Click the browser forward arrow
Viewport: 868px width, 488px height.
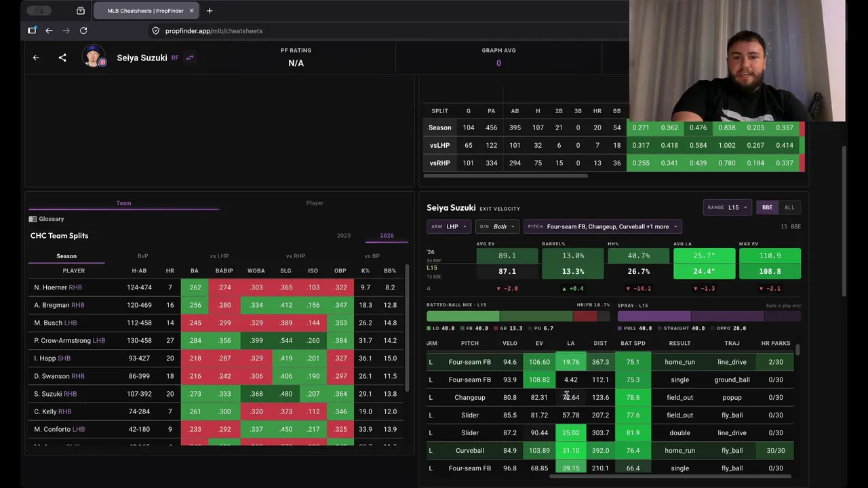pyautogui.click(x=66, y=30)
